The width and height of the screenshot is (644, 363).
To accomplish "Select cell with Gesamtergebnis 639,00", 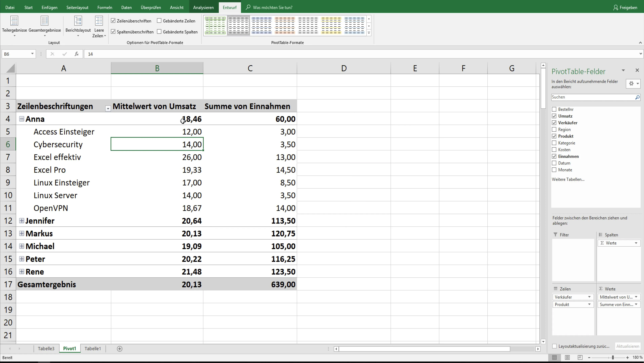I will [250, 284].
